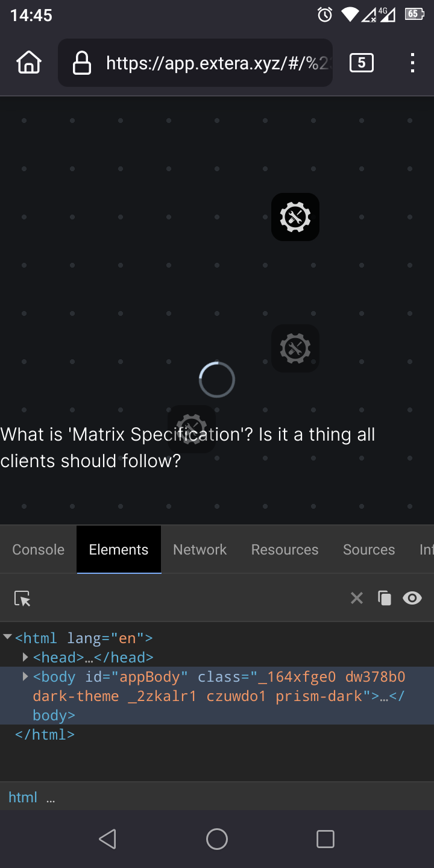Open the browser three-dot menu
Image resolution: width=434 pixels, height=868 pixels.
(412, 63)
